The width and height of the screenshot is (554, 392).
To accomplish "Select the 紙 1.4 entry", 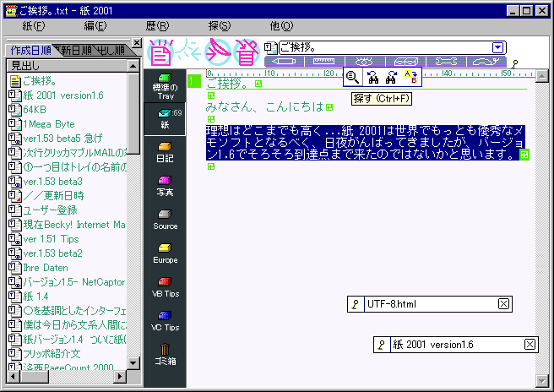I will tap(67, 297).
